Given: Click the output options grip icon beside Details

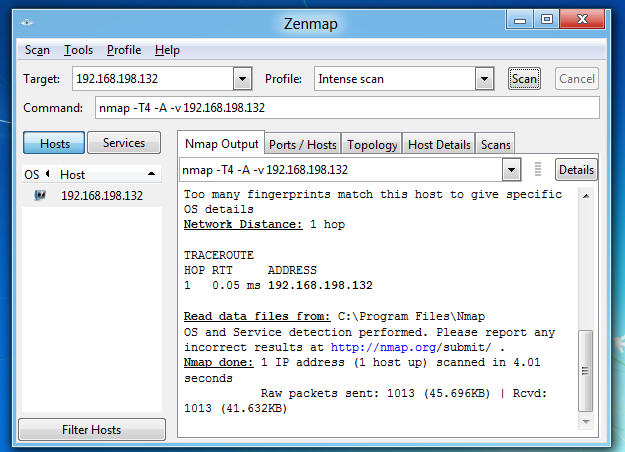Looking at the screenshot, I should coord(538,169).
